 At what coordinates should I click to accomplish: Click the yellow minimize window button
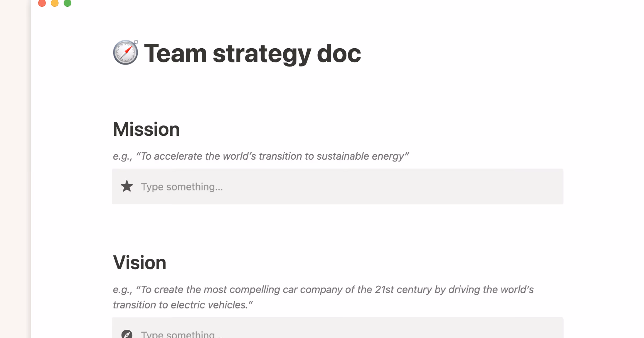(x=54, y=3)
